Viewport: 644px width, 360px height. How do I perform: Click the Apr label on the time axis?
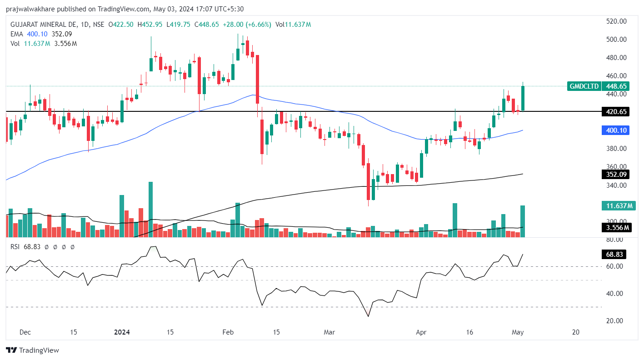[422, 332]
